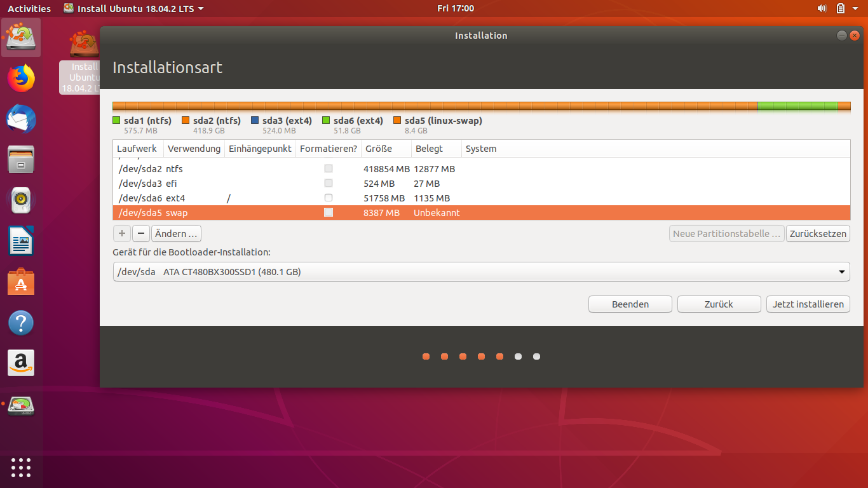Select the /dev/sda6 partition row
Image resolution: width=868 pixels, height=488 pixels.
pos(481,198)
